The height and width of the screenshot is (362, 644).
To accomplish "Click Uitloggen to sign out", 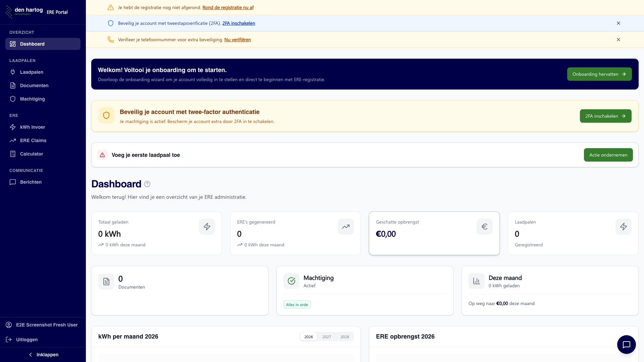I will coord(27,340).
